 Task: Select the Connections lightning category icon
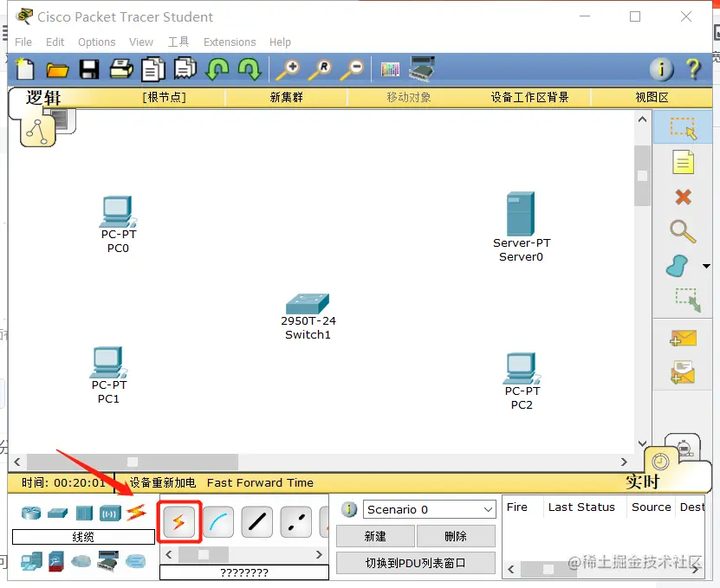(136, 513)
